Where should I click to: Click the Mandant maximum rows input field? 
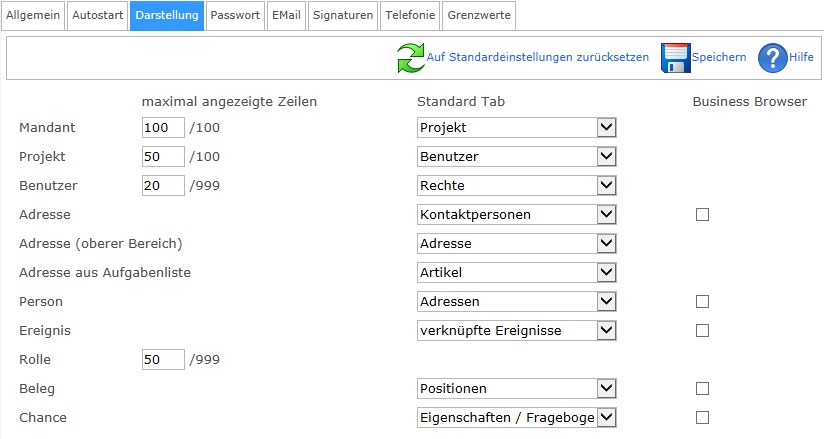(x=163, y=128)
